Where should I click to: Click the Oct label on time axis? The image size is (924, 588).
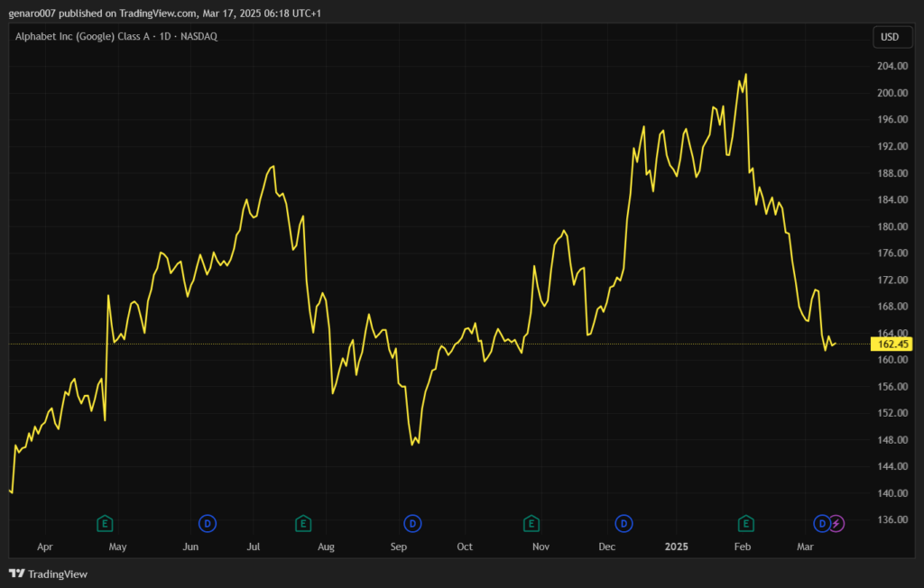click(465, 547)
